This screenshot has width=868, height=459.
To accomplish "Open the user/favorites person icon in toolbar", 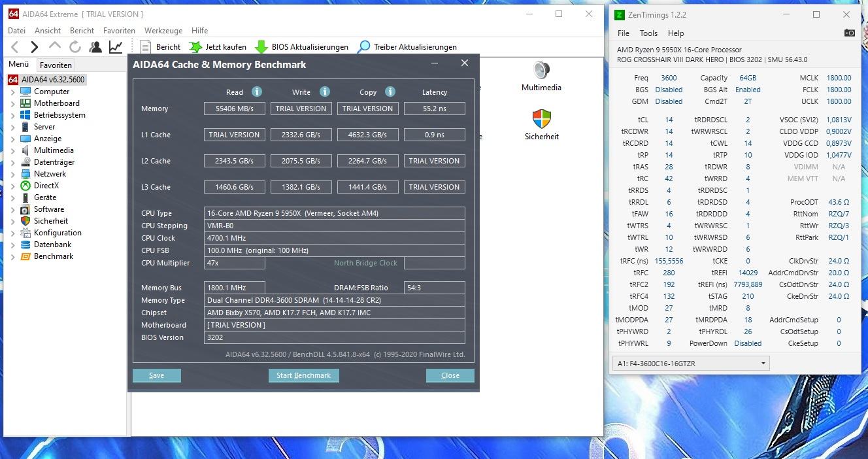I will coord(95,47).
